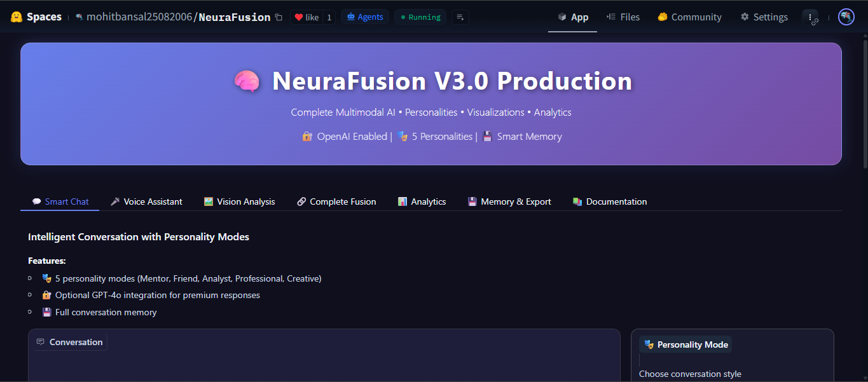
Task: Click the '5 personality modes' bullet text
Action: point(188,278)
